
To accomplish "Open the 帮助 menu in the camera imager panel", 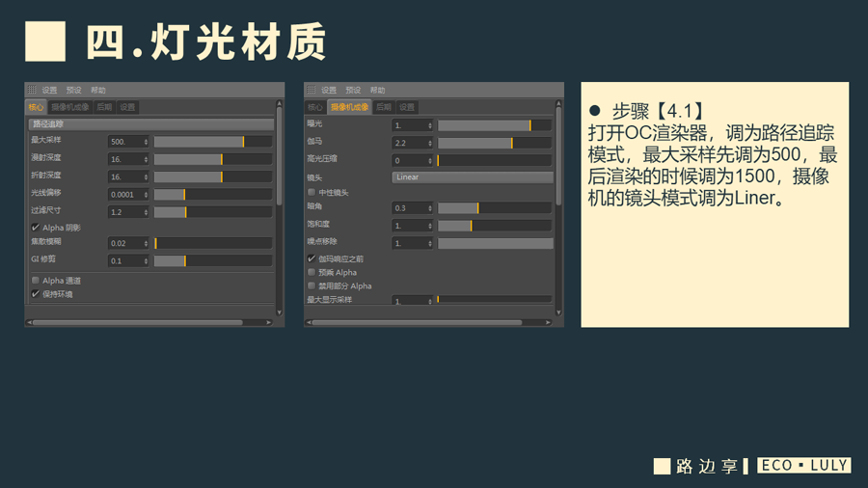I will pos(377,90).
